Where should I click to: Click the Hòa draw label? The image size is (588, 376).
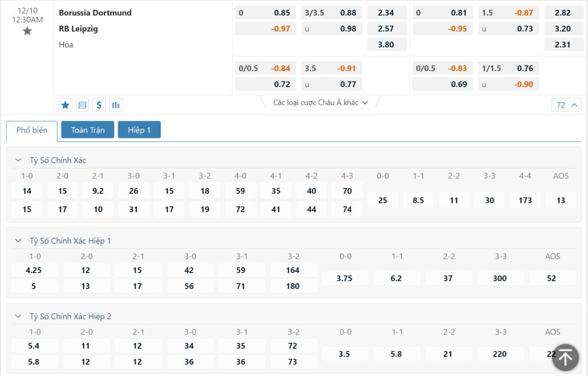coord(66,45)
